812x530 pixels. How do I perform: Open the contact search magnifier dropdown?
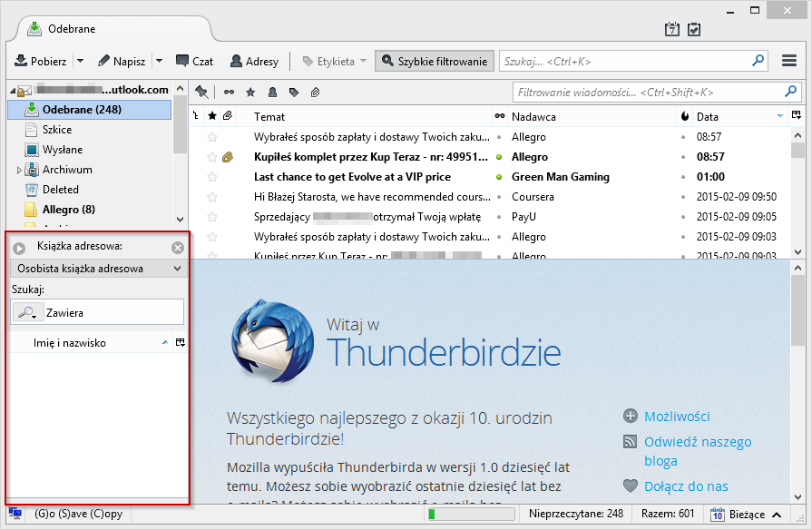[27, 312]
